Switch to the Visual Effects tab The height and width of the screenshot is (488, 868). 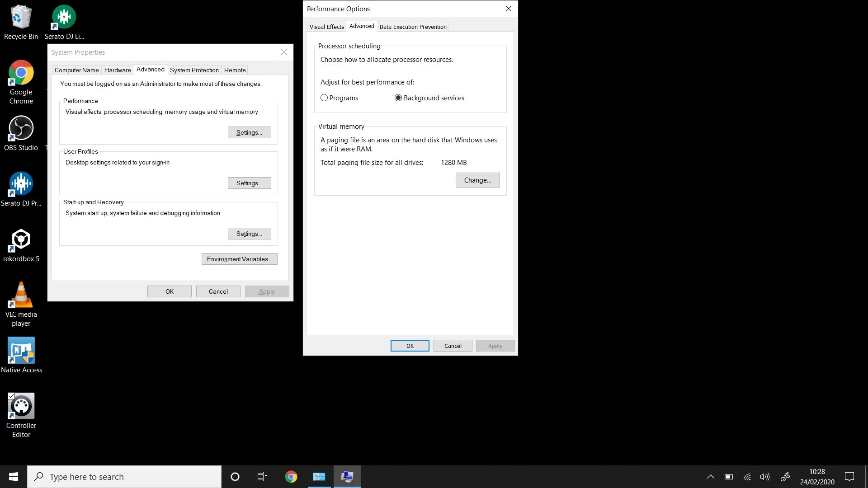tap(326, 27)
